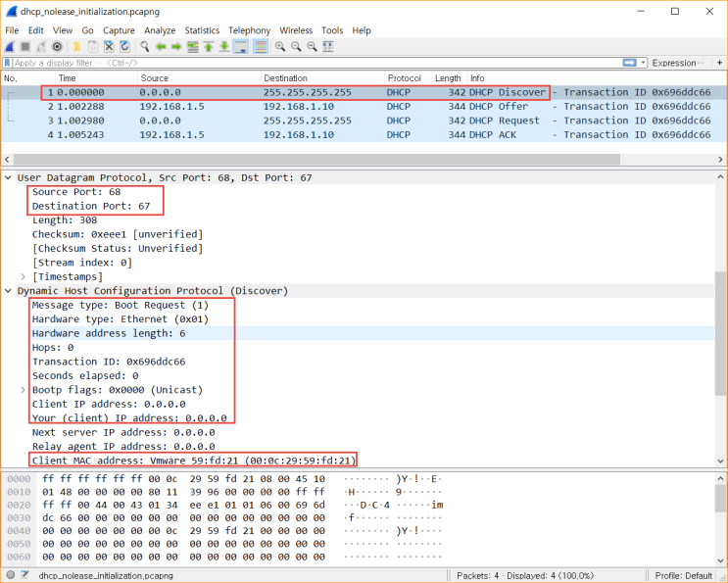
Task: Open the Analyze menu
Action: click(x=160, y=30)
